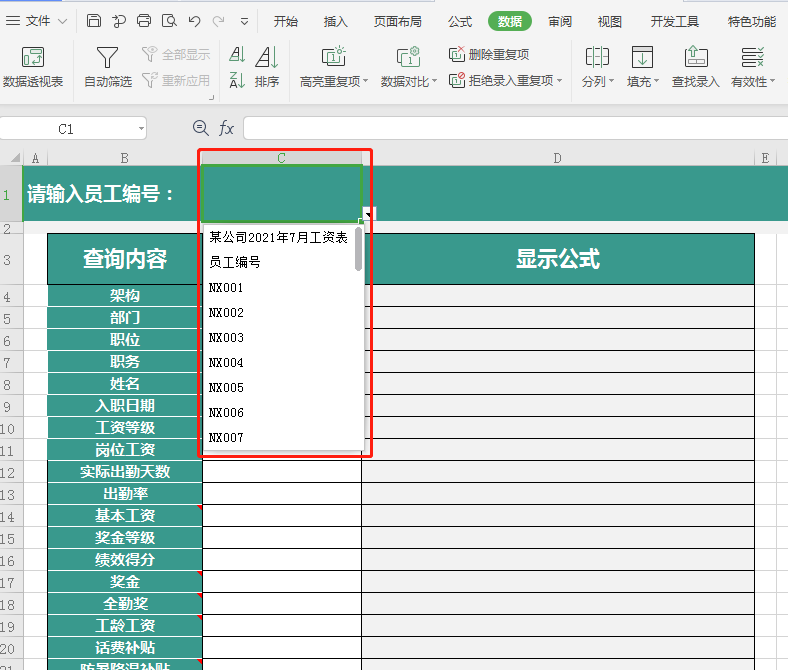
Task: Click 重新应用 reapply filter
Action: [176, 80]
